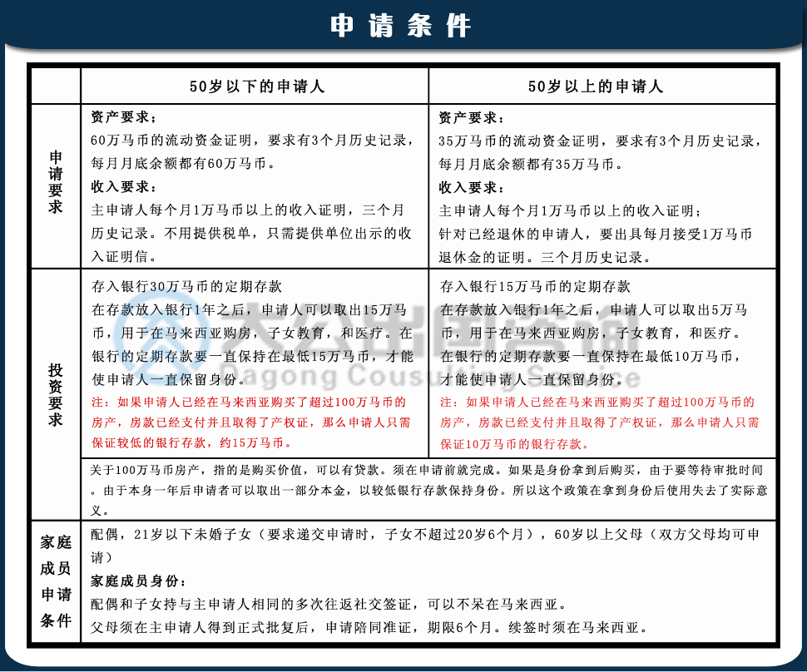This screenshot has width=807, height=672.
Task: Click the line ending "保持在最低10万马币,"
Action: tap(591, 356)
